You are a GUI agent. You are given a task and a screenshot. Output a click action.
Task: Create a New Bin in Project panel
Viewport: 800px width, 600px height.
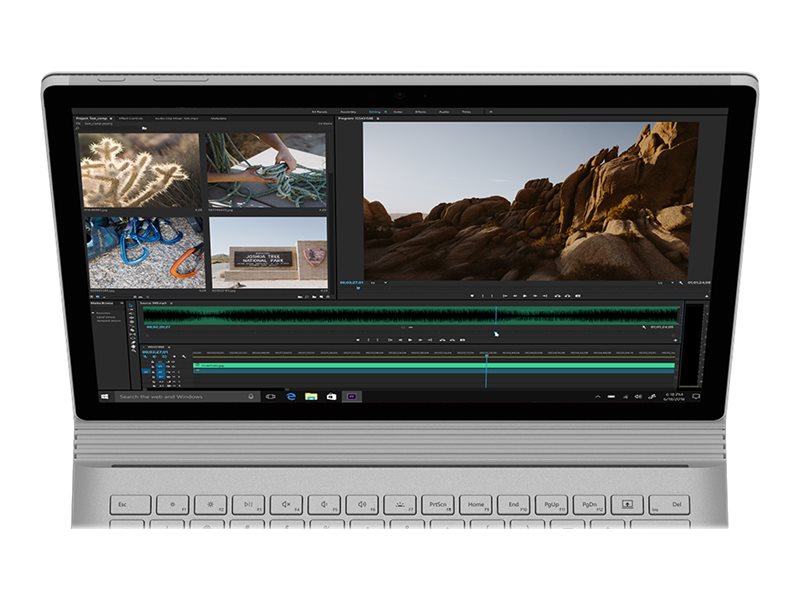(314, 297)
